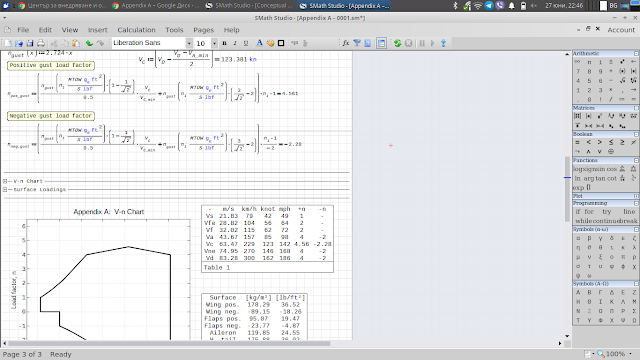Insert the 'try' programming statement
Image resolution: width=640 pixels, height=360 pixels.
pos(607,211)
